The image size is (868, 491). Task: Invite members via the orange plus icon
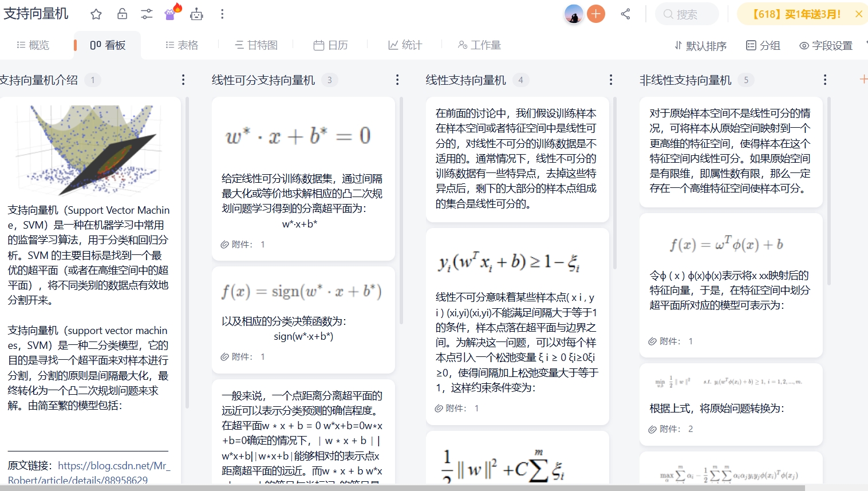point(595,14)
